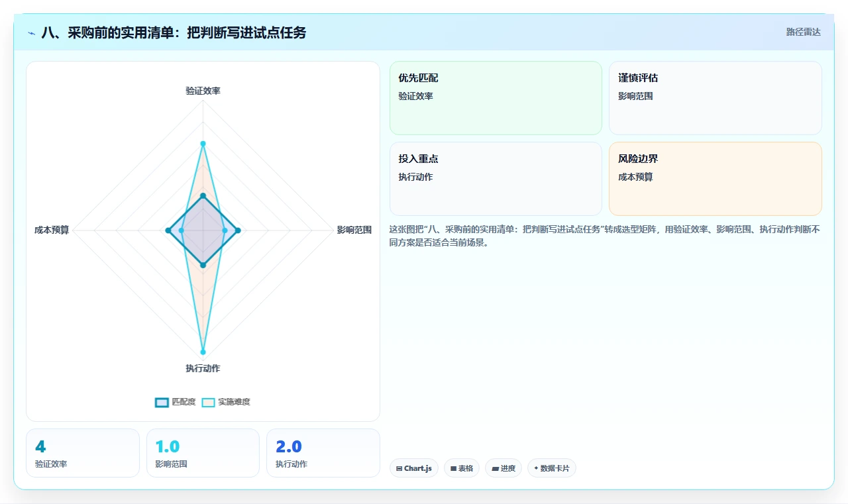Viewport: 848px width, 504px height.
Task: Select the 优先匹配 card
Action: click(496, 98)
